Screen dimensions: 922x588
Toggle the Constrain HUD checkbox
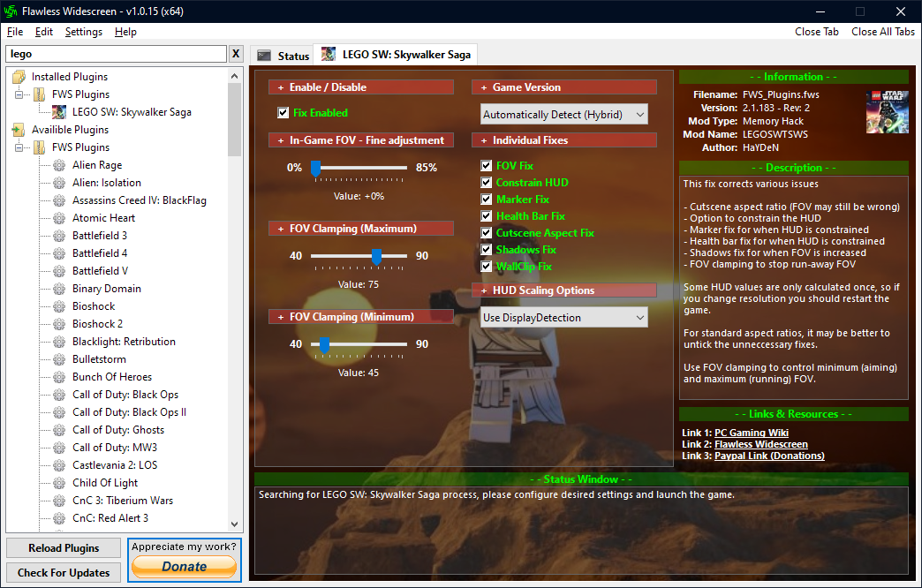coord(487,182)
